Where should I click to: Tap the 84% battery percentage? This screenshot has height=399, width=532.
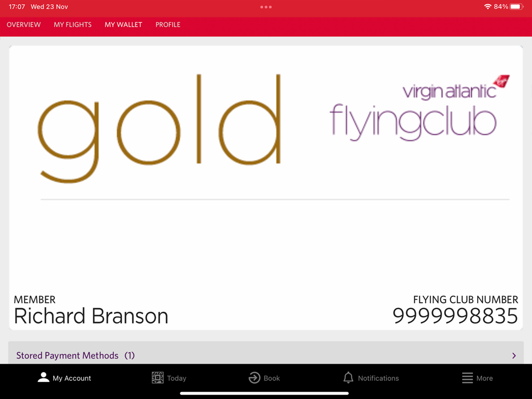tap(501, 6)
